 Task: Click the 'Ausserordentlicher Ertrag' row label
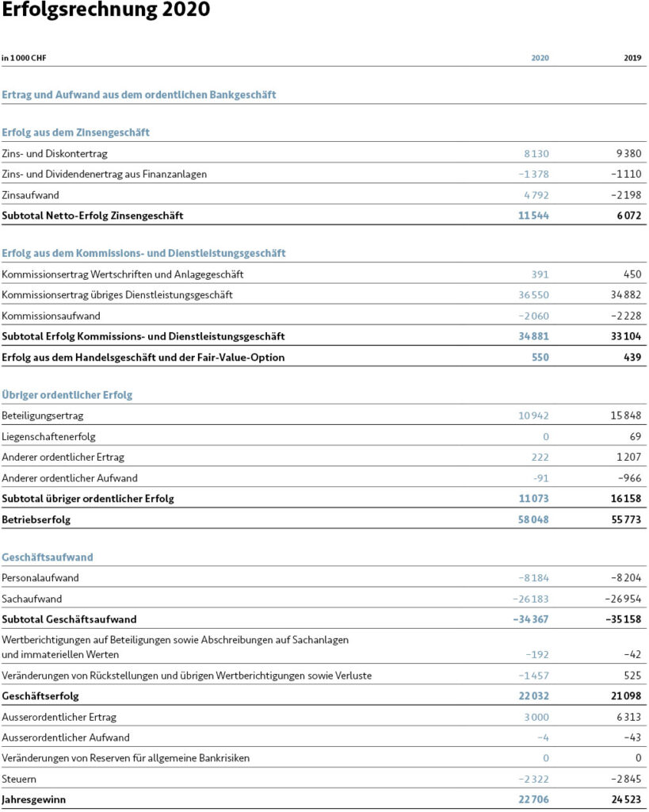pyautogui.click(x=59, y=717)
